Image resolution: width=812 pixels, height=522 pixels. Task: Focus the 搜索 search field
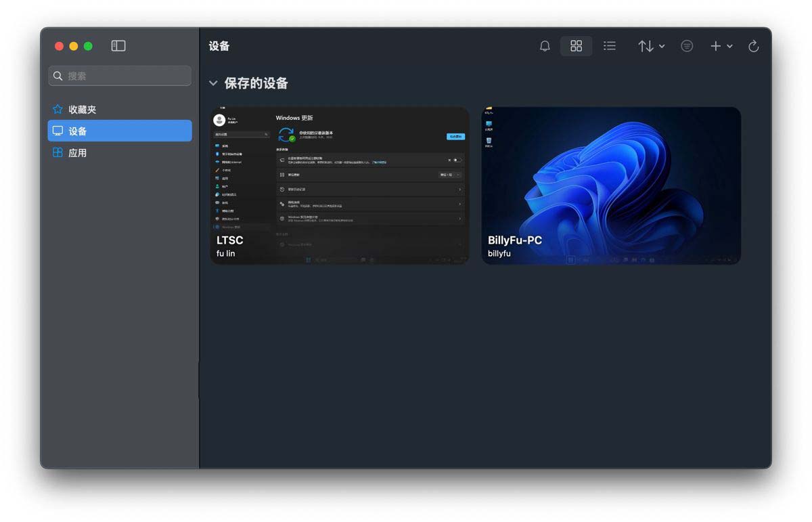120,76
